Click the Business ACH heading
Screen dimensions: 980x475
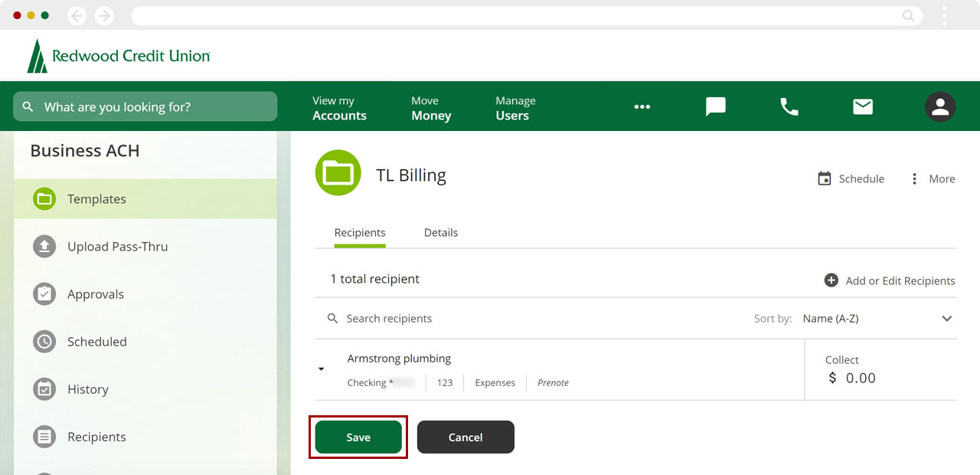point(85,151)
